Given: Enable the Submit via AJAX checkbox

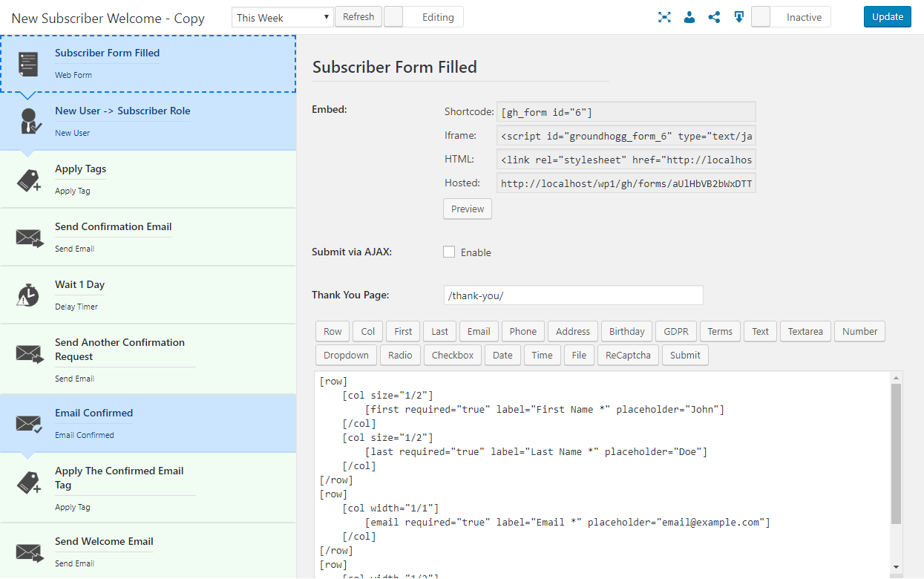Looking at the screenshot, I should click(449, 252).
